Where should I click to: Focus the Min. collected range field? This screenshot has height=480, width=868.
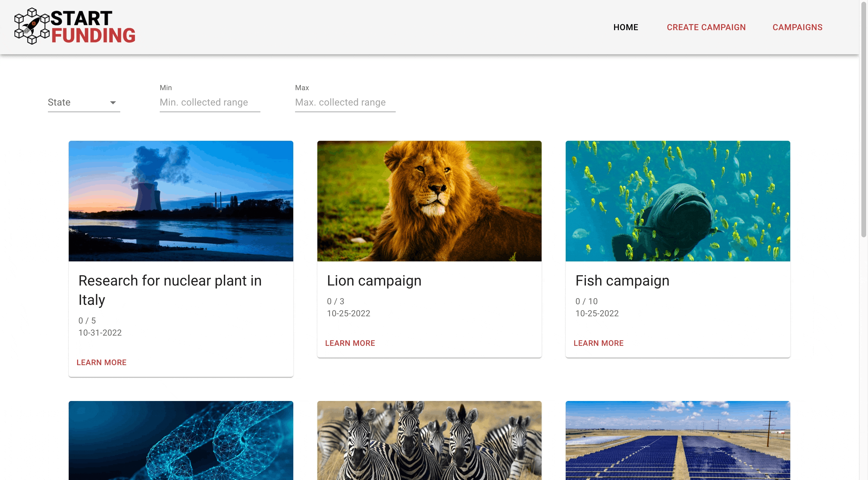click(209, 103)
